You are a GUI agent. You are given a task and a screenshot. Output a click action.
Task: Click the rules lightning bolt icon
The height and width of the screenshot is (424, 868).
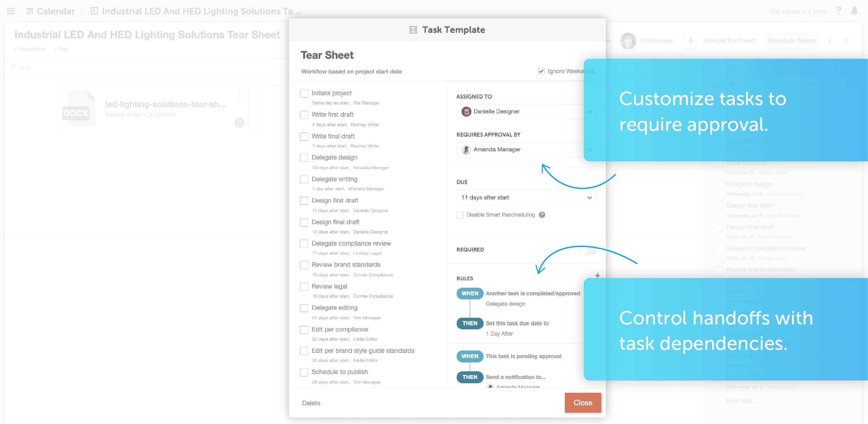597,275
